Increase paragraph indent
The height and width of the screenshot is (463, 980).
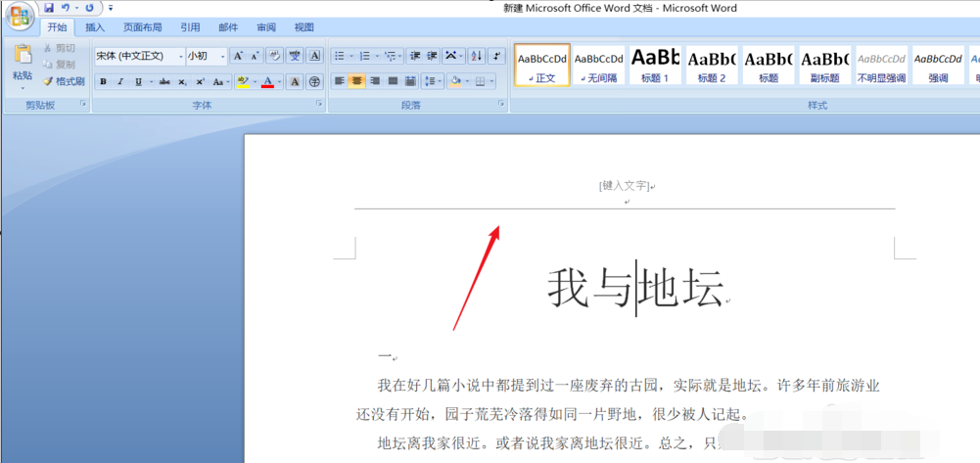point(432,56)
